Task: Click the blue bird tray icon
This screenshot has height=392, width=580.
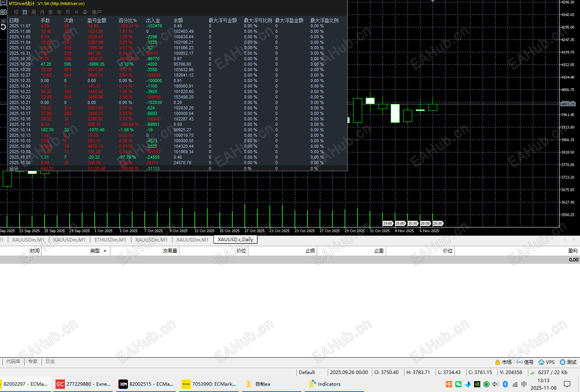Action: (468, 384)
